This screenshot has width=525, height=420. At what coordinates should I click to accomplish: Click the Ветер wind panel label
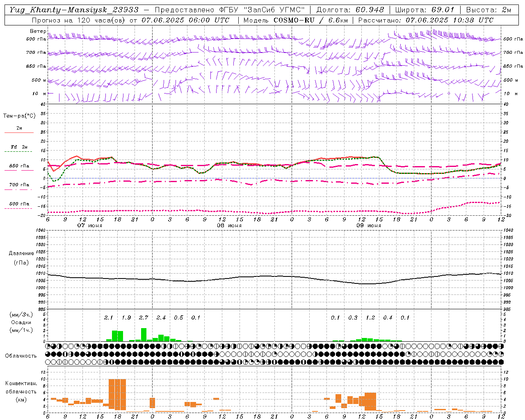(x=38, y=31)
